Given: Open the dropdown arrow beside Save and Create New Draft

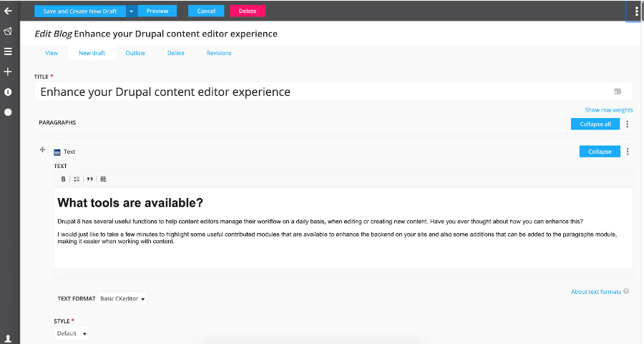Looking at the screenshot, I should (132, 11).
